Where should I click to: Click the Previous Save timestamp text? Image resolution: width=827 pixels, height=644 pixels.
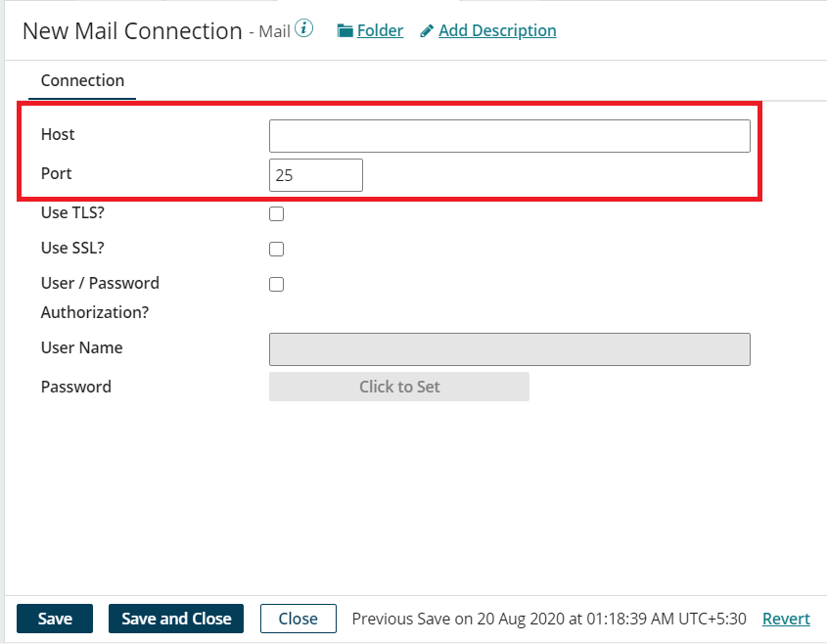[x=549, y=619]
